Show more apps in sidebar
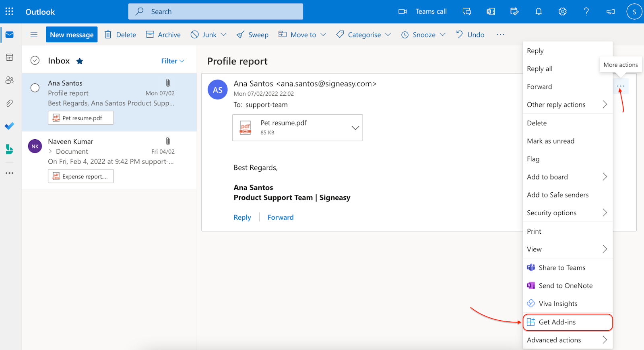 [x=10, y=173]
